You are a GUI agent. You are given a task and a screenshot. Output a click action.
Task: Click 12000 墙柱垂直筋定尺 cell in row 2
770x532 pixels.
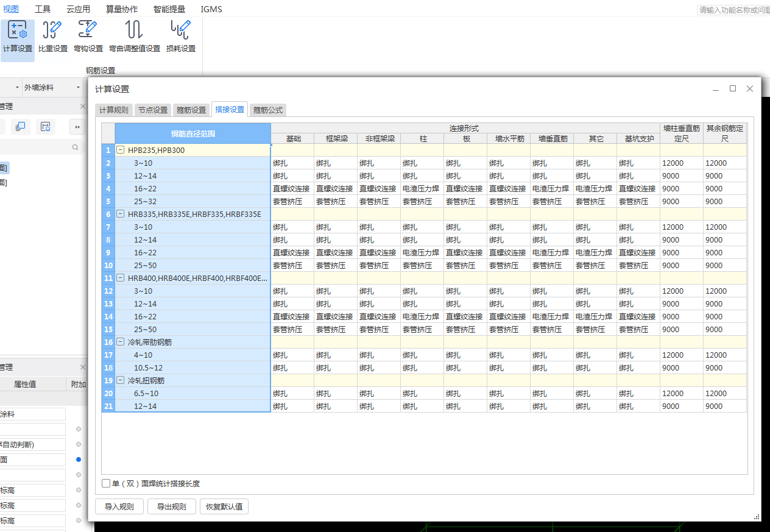(x=682, y=163)
